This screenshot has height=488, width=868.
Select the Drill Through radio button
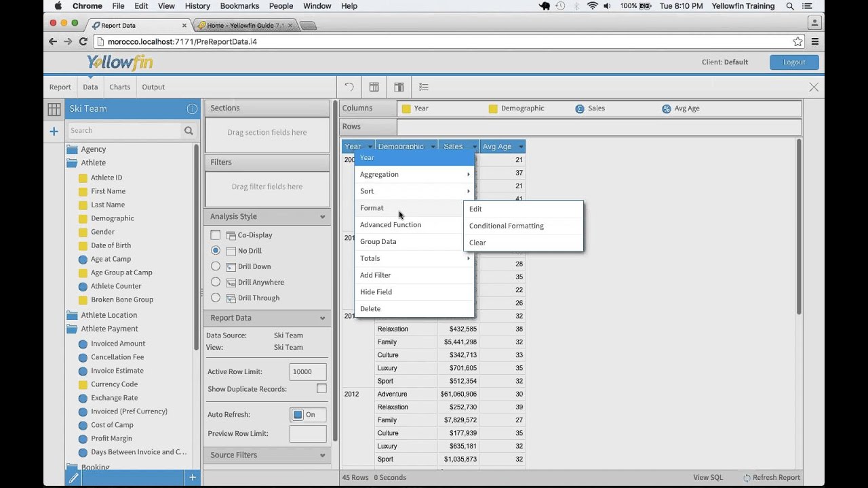tap(216, 298)
